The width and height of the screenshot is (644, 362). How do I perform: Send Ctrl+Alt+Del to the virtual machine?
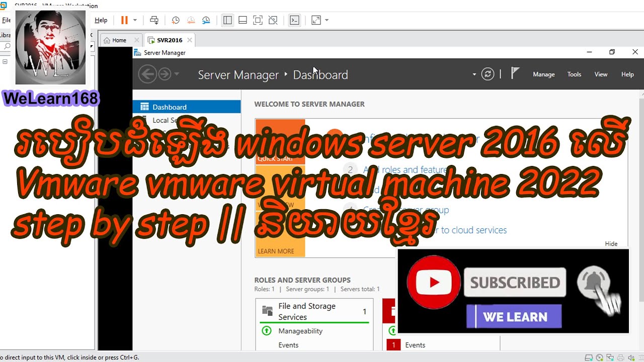click(154, 20)
